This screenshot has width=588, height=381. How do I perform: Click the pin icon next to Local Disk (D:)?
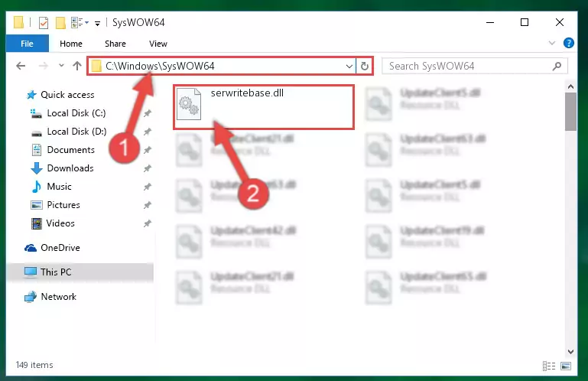coord(148,132)
